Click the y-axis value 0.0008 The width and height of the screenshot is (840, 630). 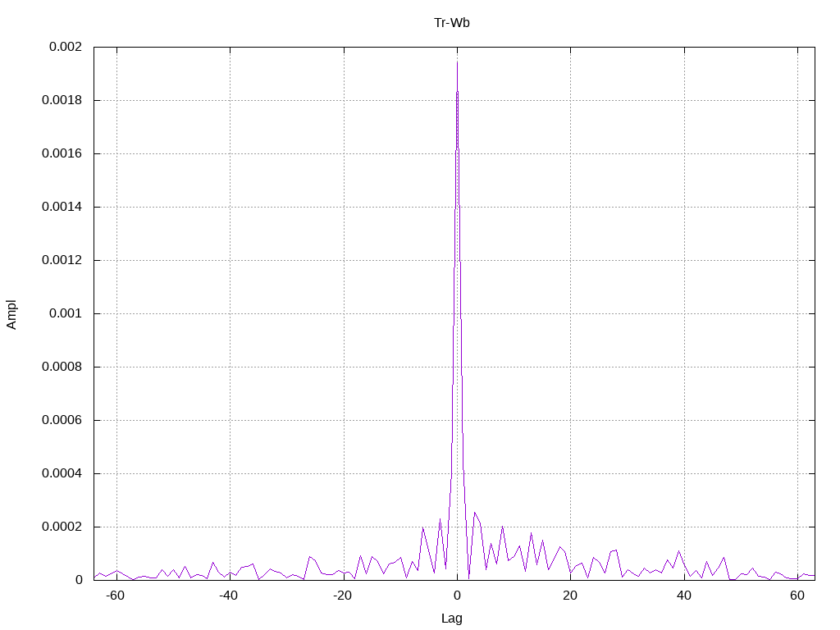point(62,367)
